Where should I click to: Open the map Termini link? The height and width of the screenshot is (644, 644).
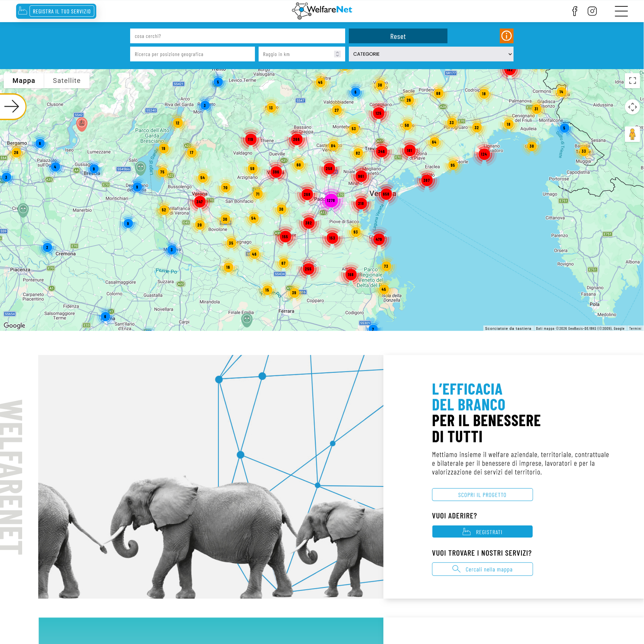(635, 328)
